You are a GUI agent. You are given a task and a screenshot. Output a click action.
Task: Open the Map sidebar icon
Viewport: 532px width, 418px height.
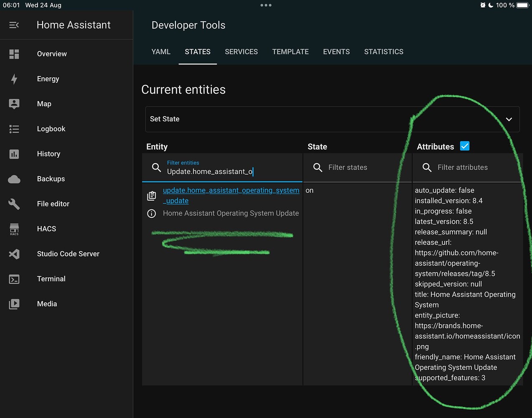[x=14, y=104]
